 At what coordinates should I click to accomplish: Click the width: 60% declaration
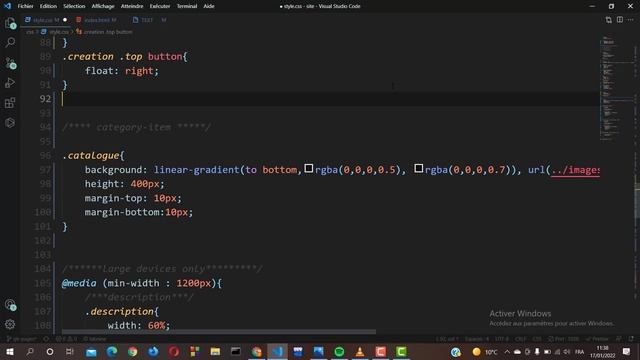[139, 325]
